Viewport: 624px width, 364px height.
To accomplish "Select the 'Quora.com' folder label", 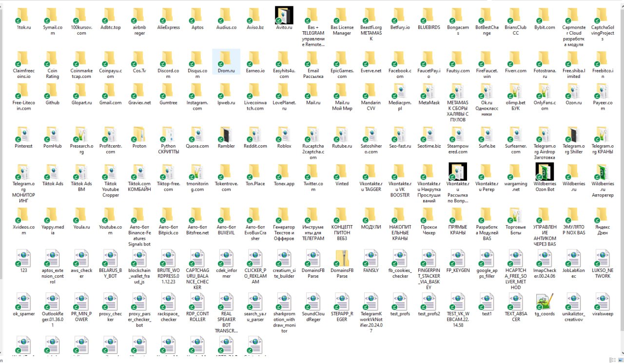I will [197, 146].
